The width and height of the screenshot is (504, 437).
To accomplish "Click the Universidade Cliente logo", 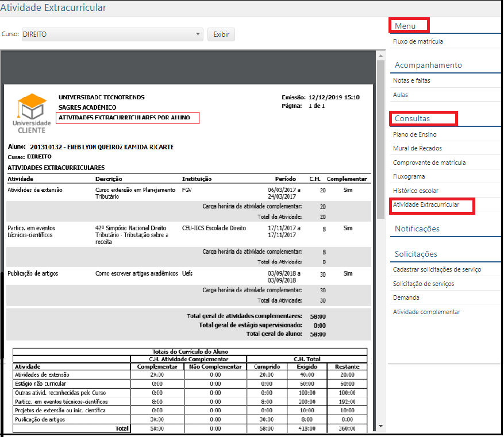I will coord(32,107).
